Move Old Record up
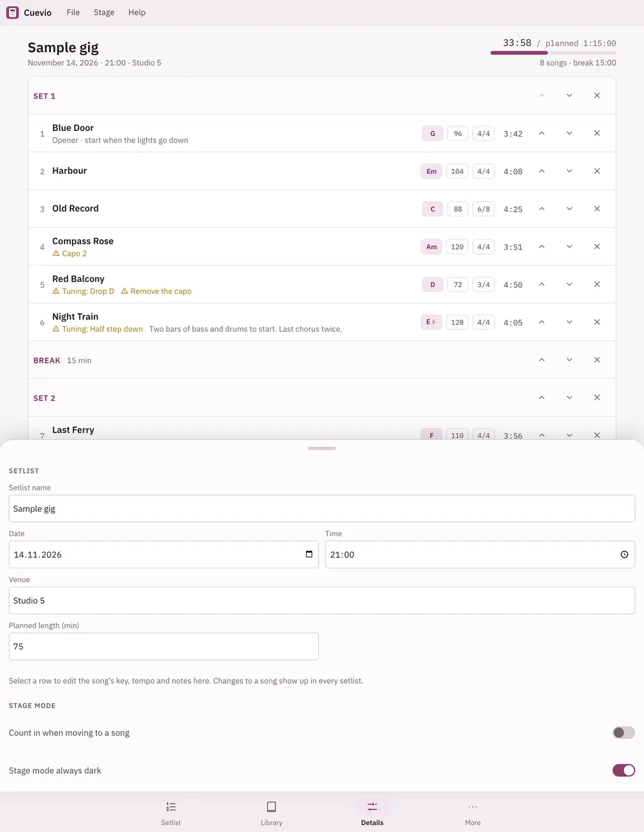The height and width of the screenshot is (832, 644). pos(542,209)
